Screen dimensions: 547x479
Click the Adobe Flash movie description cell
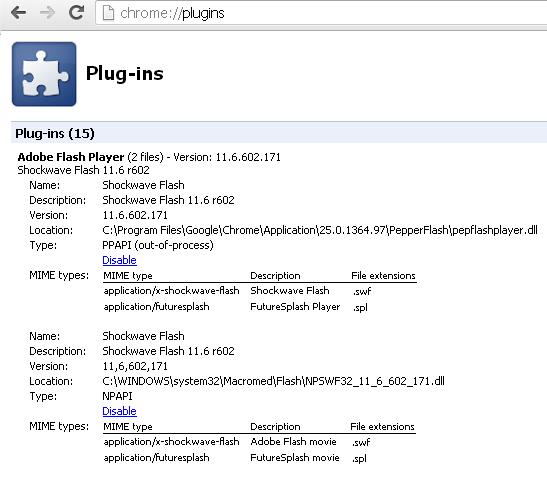(293, 442)
